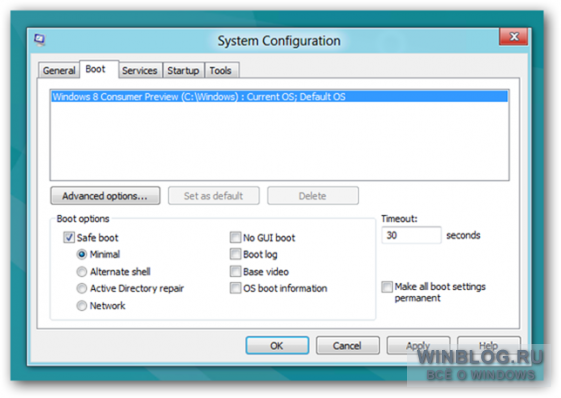Click the Timeout seconds input field

[411, 235]
